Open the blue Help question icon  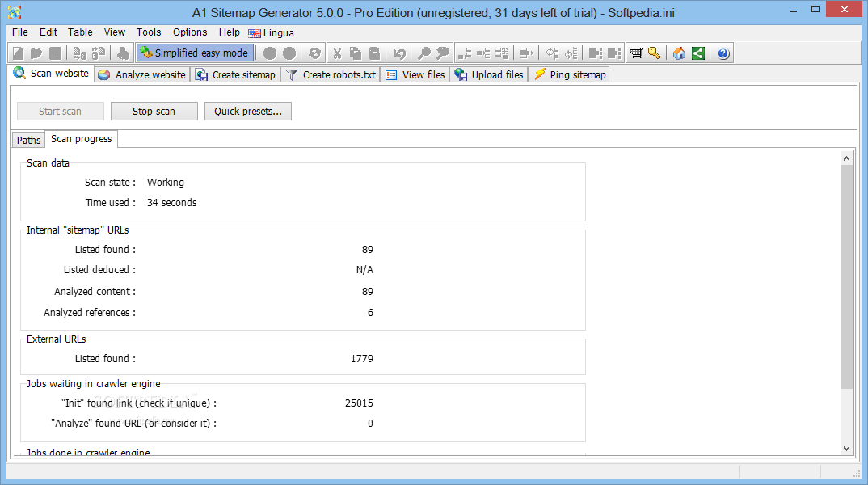tap(723, 53)
